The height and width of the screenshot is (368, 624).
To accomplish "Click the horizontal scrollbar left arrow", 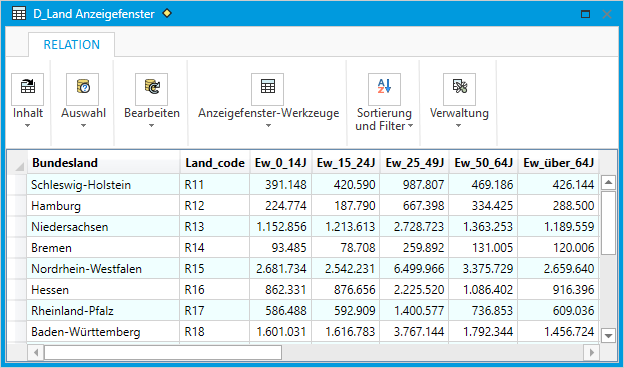I will coord(36,352).
